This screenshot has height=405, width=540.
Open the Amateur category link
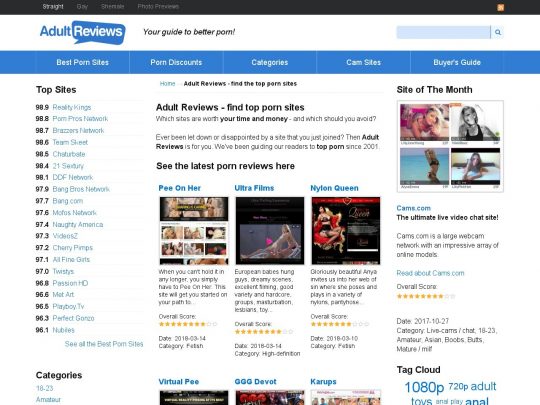click(x=48, y=399)
